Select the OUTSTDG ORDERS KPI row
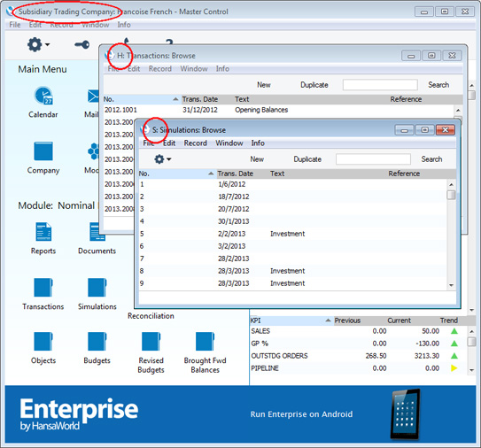 pyautogui.click(x=358, y=356)
